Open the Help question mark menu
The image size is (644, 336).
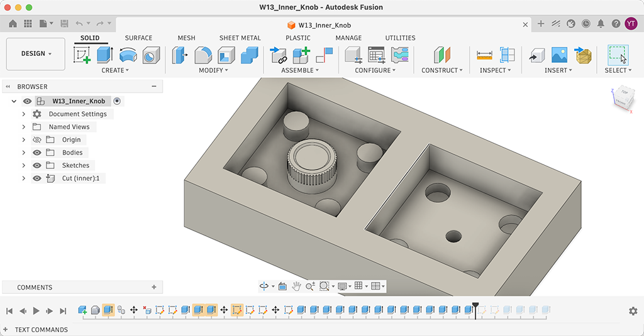coord(616,24)
